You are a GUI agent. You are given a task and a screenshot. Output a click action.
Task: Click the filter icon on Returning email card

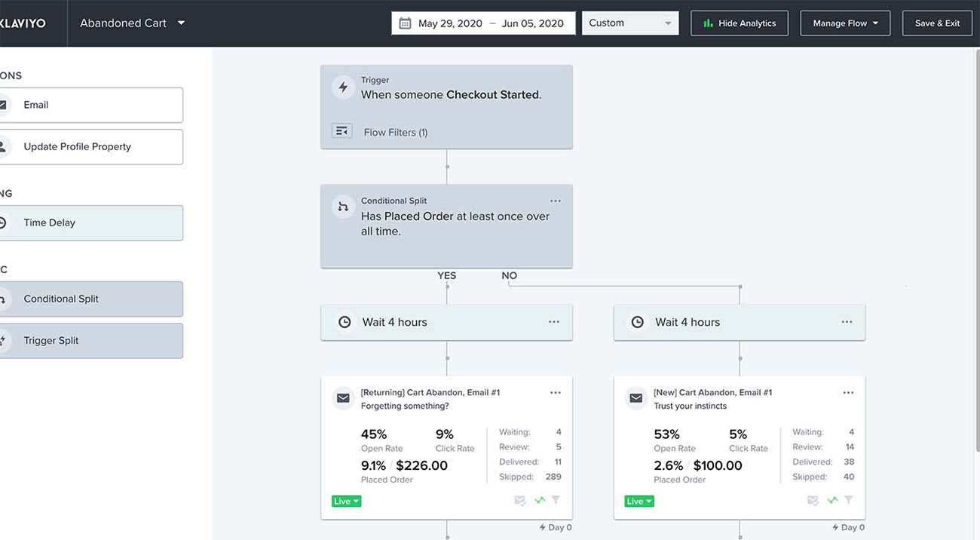[556, 500]
